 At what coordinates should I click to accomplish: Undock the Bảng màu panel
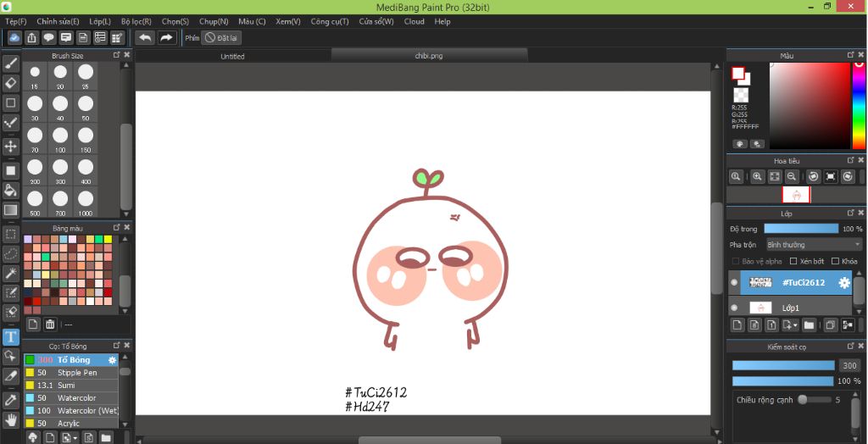point(116,228)
